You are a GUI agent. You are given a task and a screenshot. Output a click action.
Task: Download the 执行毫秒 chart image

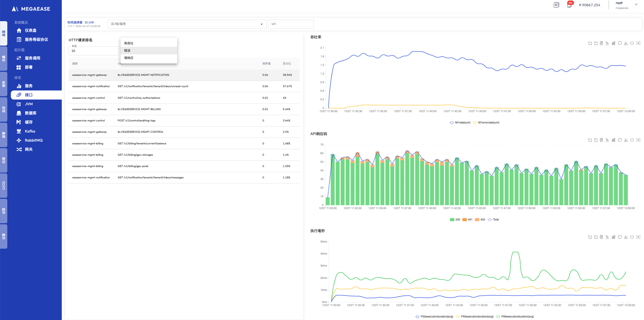point(626,237)
